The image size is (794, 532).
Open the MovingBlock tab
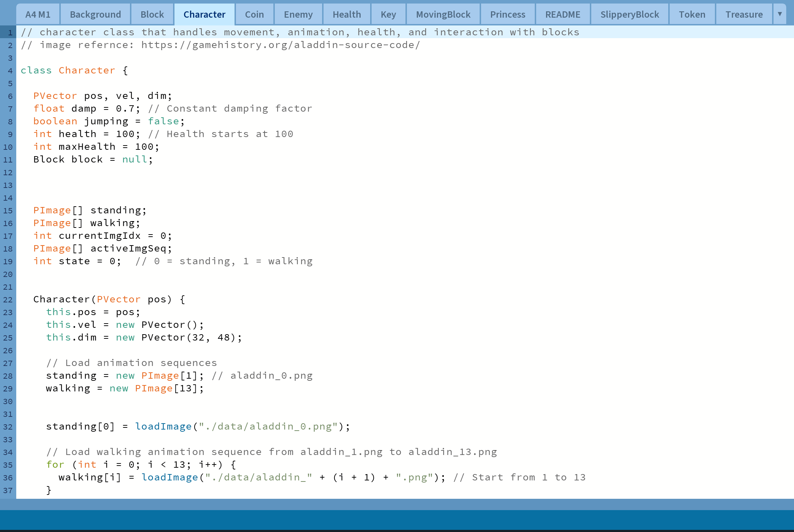pyautogui.click(x=443, y=14)
